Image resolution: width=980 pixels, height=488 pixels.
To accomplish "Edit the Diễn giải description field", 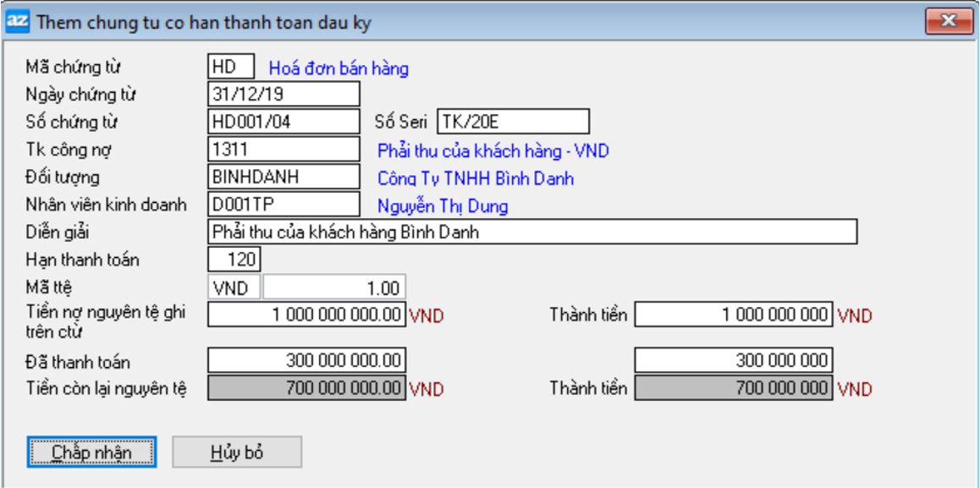I will coord(531,232).
